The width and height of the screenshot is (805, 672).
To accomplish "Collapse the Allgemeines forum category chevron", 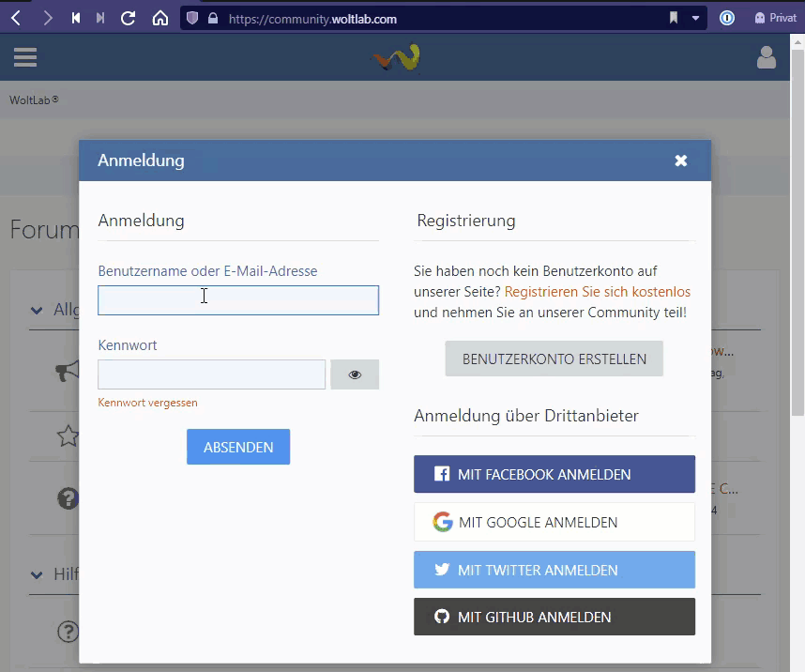I will point(37,311).
